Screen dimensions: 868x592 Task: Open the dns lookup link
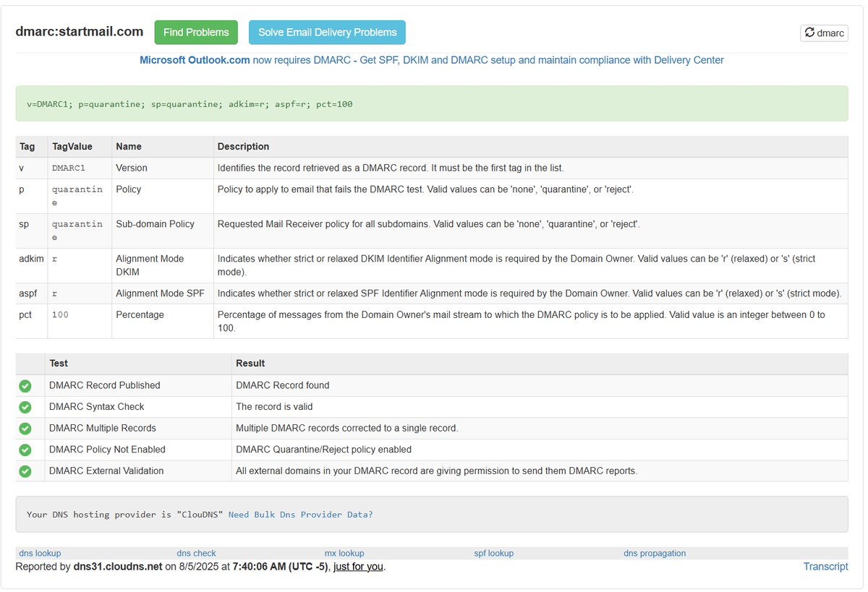coord(40,553)
